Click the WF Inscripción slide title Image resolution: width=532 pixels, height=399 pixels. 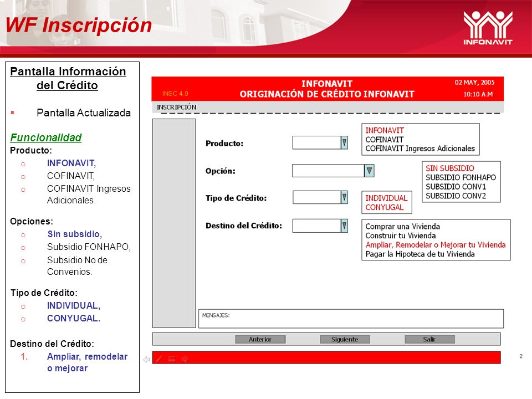(x=79, y=25)
